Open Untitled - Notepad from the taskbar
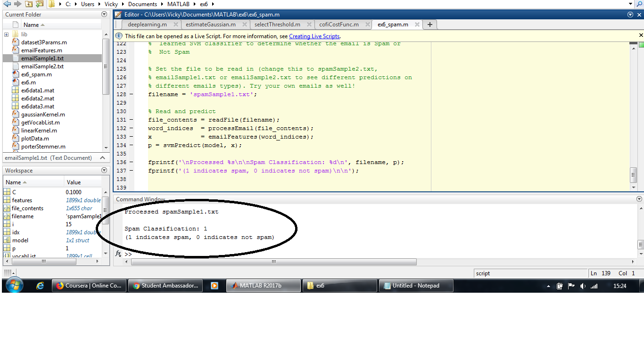 [415, 286]
